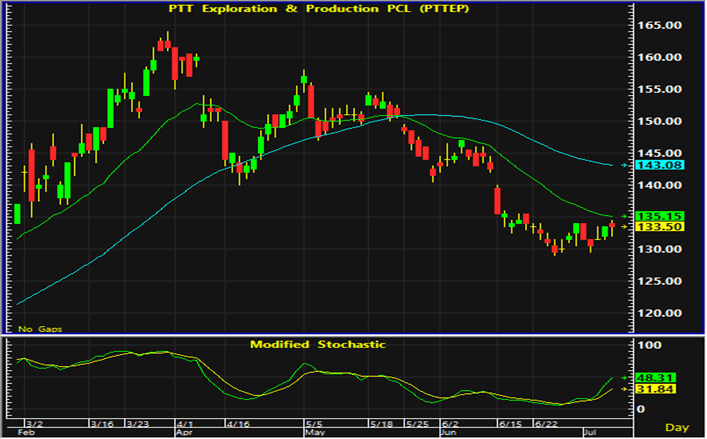Click the stochastic 100 scale label
The width and height of the screenshot is (707, 439).
[650, 345]
